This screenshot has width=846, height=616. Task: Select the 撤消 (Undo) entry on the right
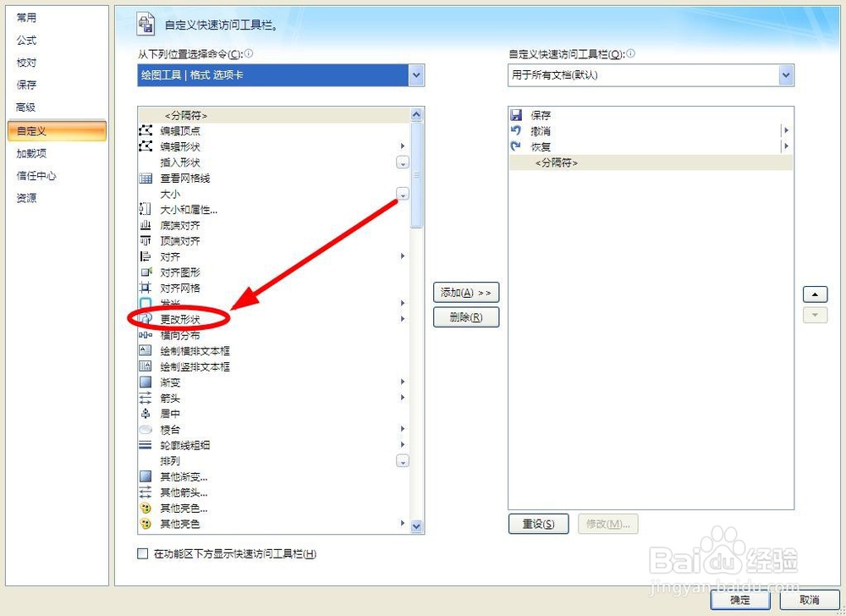coord(541,129)
